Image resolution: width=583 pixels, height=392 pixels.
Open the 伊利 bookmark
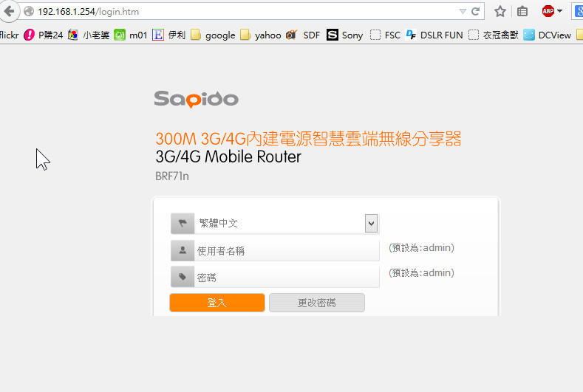click(168, 35)
